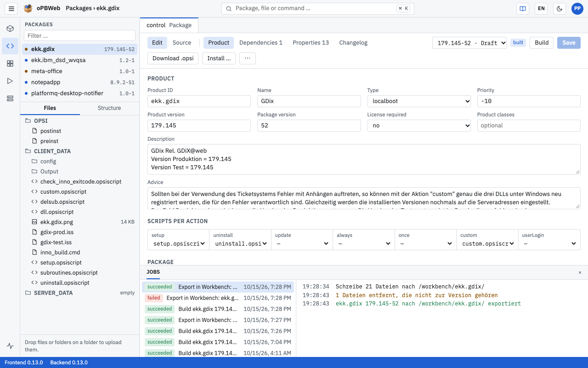Select the failed Export in Workbench job
Viewport: 588px width, 368px height.
pyautogui.click(x=218, y=298)
